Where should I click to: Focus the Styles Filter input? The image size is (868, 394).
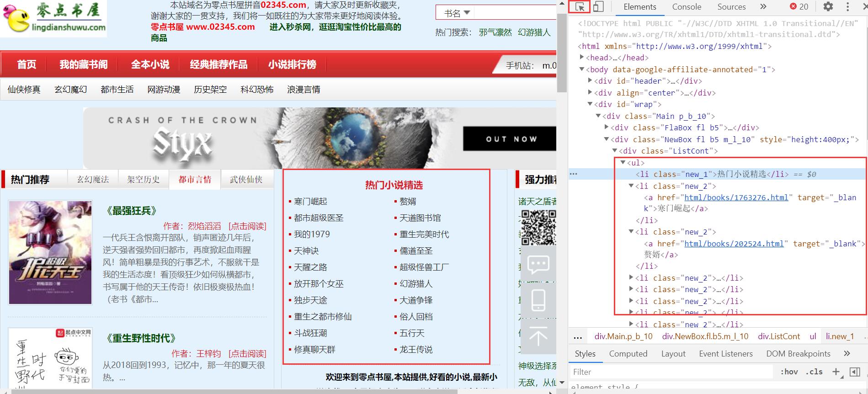coord(672,372)
